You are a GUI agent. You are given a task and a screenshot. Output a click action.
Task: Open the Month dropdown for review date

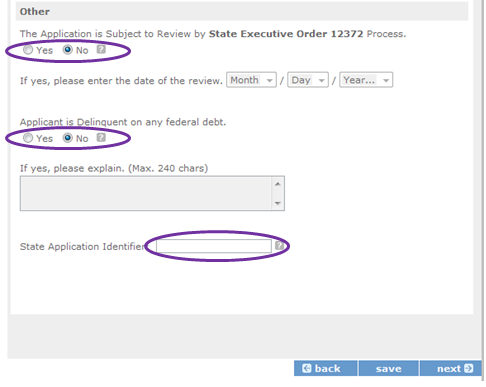click(x=251, y=80)
